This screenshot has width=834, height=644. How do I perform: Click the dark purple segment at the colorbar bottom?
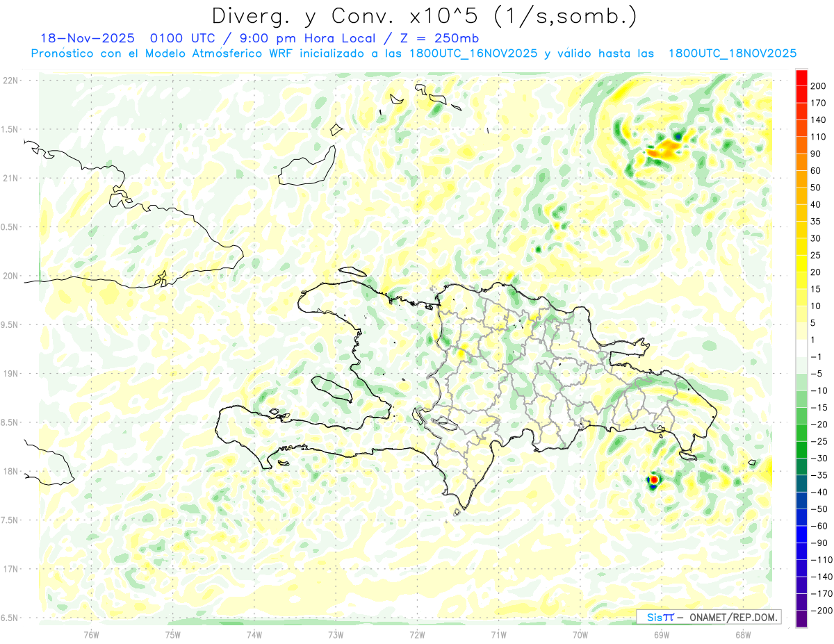[801, 619]
